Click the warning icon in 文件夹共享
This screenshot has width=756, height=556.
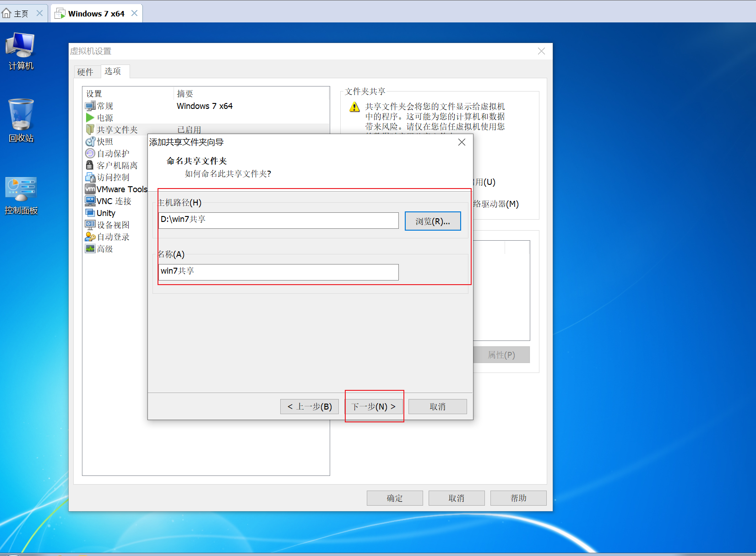355,108
